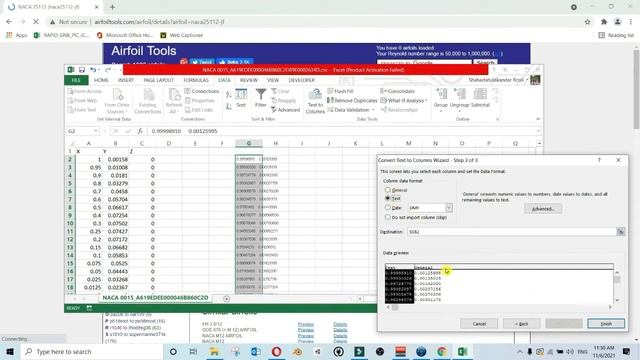This screenshot has height=360, width=640.
Task: Click Advanced filter option
Action: (285, 110)
